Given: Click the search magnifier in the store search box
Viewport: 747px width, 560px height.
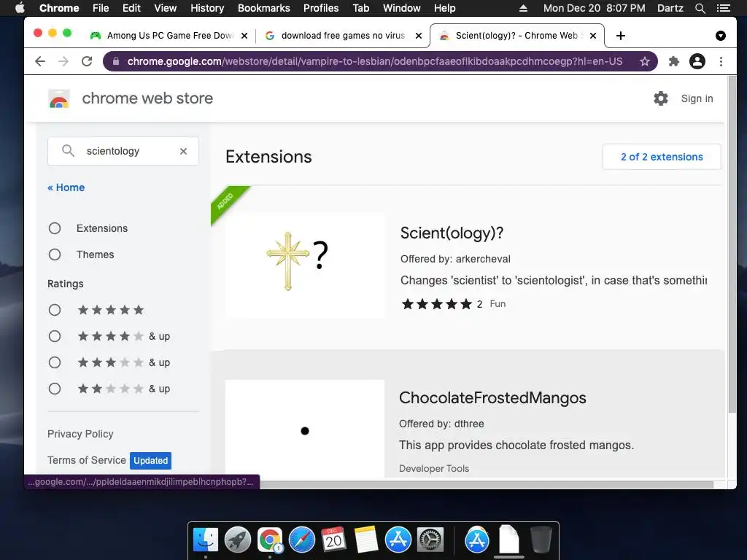Looking at the screenshot, I should point(68,151).
